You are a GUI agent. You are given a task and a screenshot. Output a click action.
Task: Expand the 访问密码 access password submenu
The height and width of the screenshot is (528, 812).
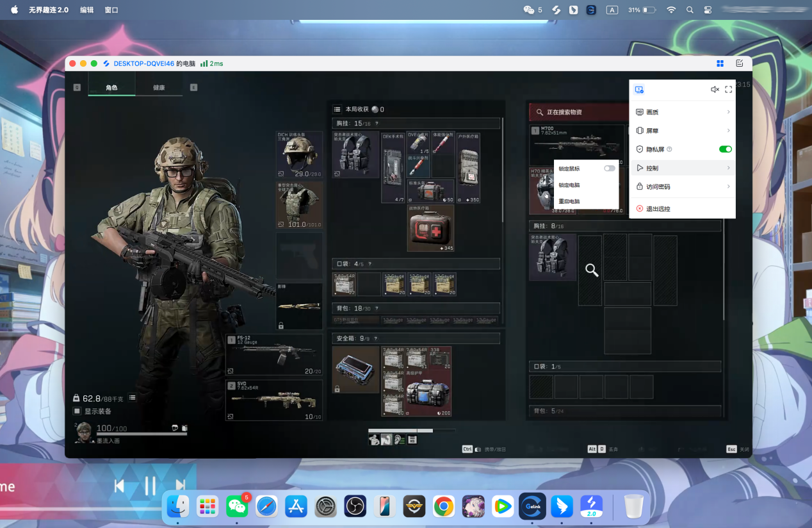point(682,186)
